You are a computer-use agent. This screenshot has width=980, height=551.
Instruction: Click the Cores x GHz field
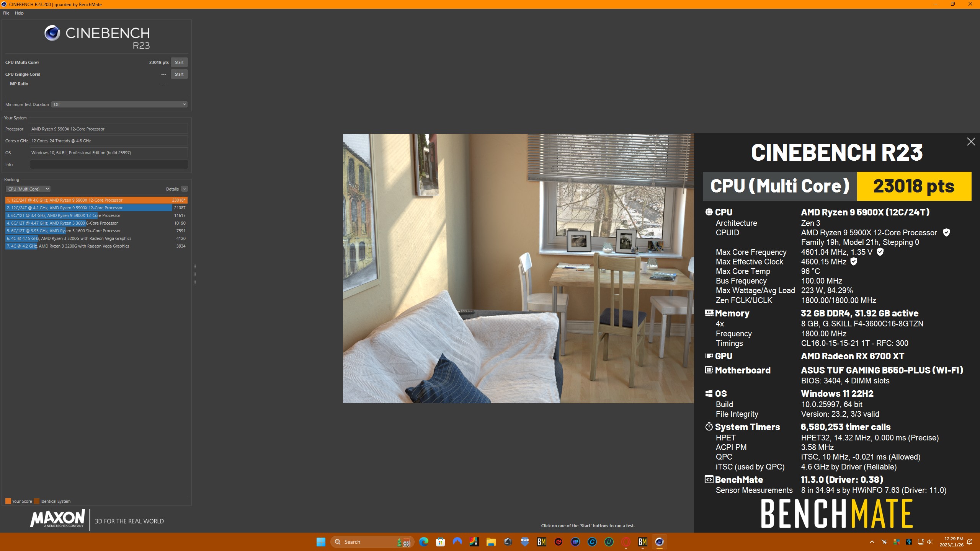tap(109, 141)
